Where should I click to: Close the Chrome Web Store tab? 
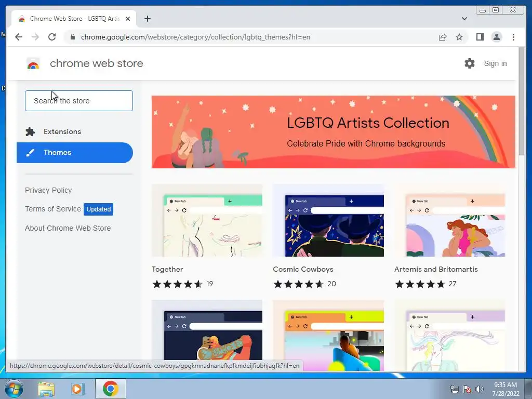[128, 19]
